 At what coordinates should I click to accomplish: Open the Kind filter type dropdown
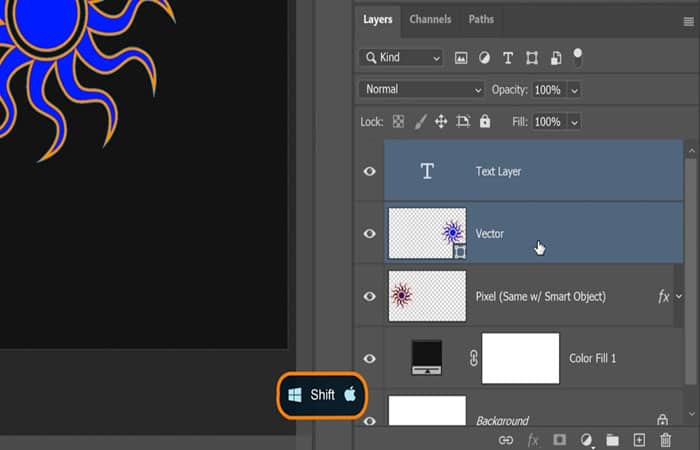(x=401, y=58)
